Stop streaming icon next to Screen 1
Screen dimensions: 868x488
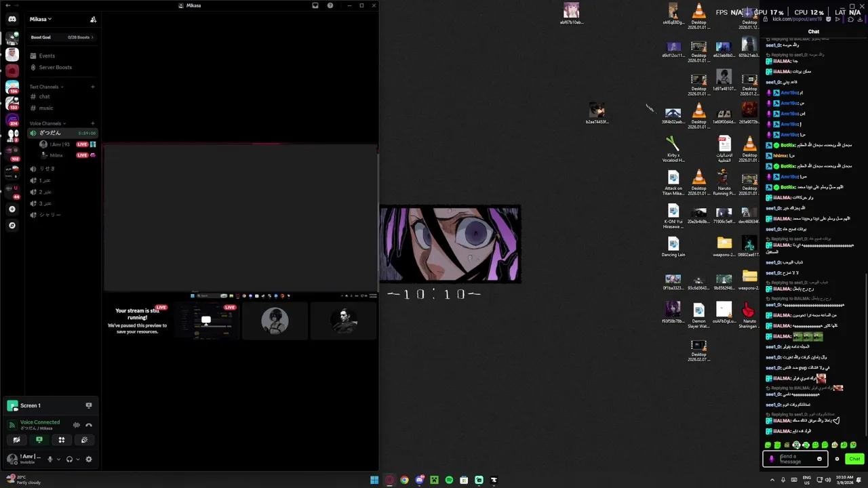89,405
